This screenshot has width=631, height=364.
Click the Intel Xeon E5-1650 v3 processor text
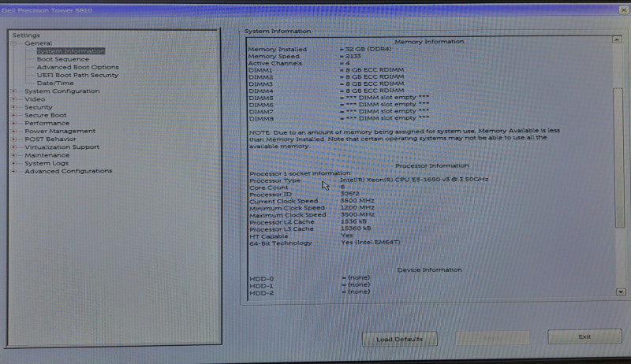tap(414, 179)
